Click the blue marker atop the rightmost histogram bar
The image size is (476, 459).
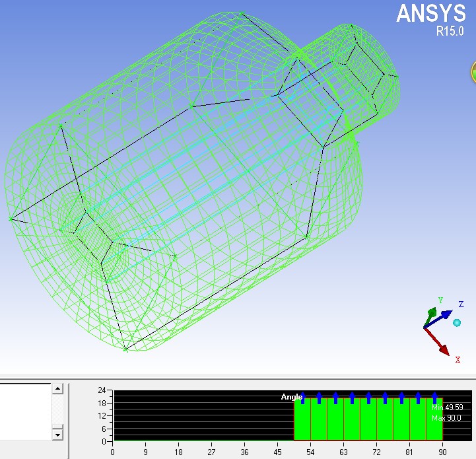point(434,397)
